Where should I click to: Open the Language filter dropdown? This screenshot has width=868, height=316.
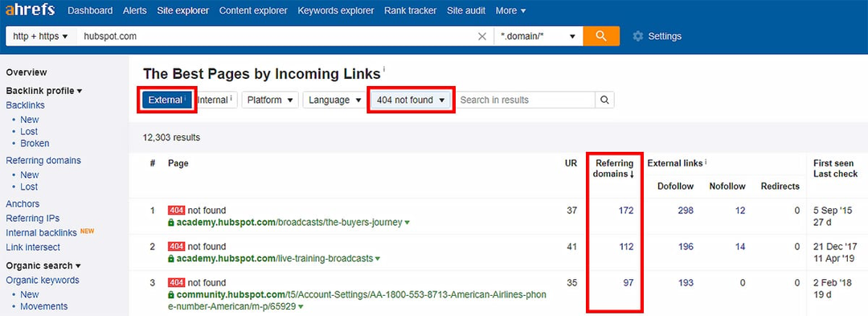tap(335, 101)
